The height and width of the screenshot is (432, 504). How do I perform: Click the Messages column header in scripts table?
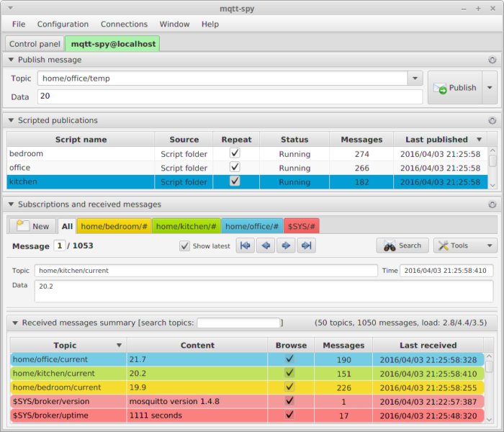[x=361, y=140]
